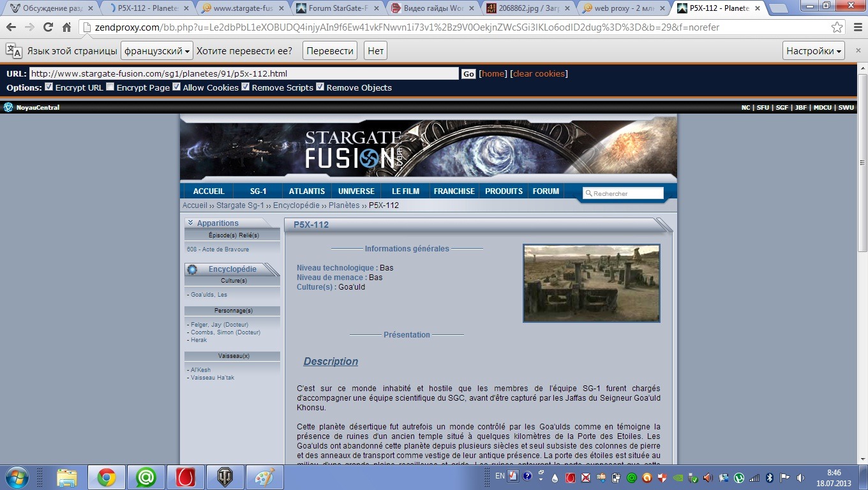This screenshot has height=490, width=868.
Task: Open World of Tanks from the taskbar
Action: point(225,477)
